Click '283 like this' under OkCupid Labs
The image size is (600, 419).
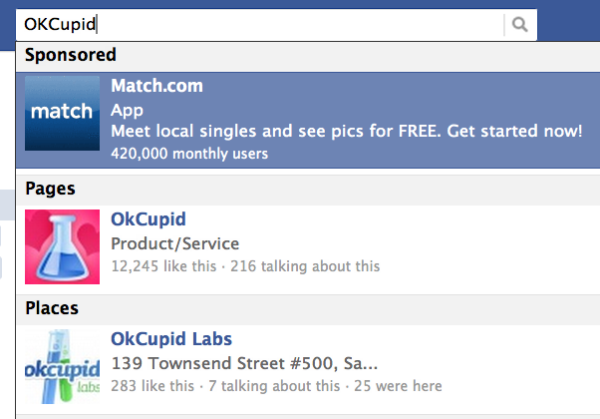tap(153, 386)
